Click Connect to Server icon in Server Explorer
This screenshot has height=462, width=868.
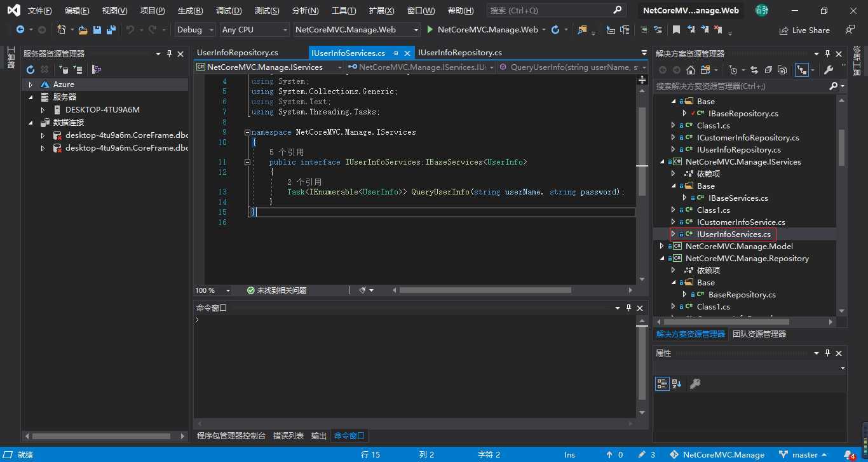78,69
